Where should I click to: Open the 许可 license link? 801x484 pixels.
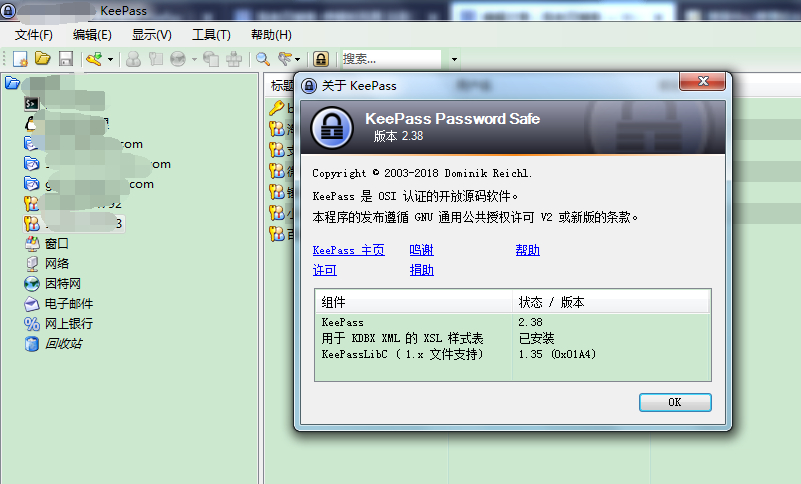pyautogui.click(x=324, y=270)
